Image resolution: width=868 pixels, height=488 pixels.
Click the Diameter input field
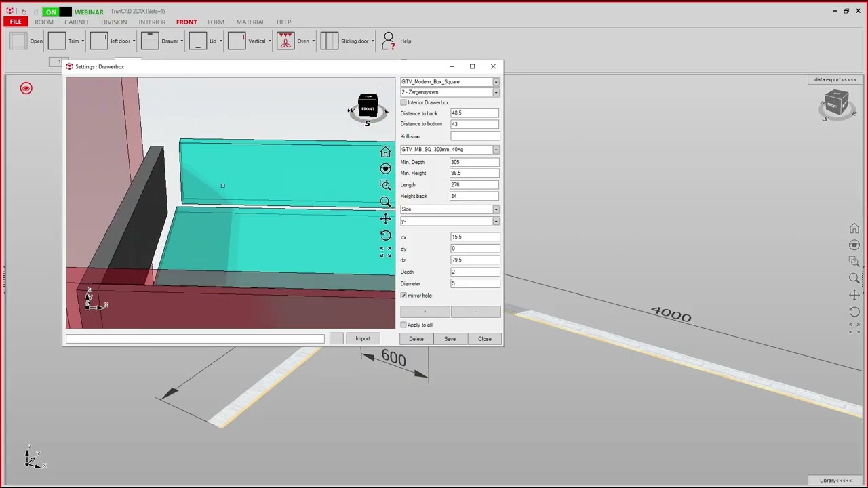tap(475, 283)
